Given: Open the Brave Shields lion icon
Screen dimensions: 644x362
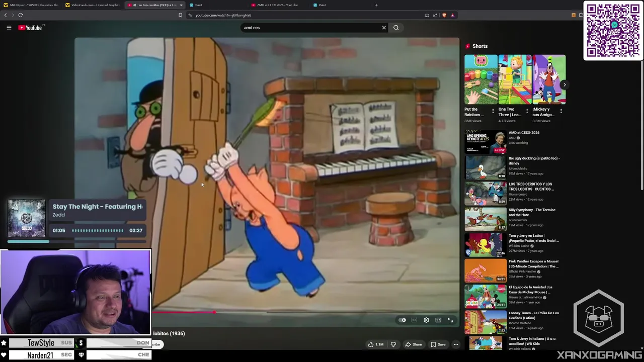Looking at the screenshot, I should 444,15.
